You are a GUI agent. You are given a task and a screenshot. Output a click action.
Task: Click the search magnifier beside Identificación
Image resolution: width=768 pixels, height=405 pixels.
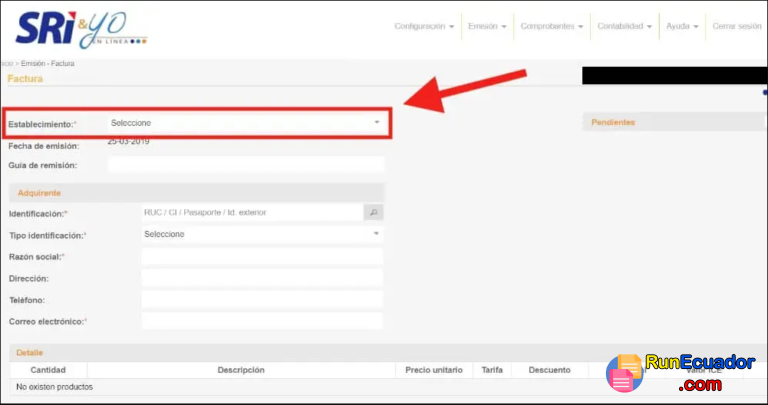[373, 213]
